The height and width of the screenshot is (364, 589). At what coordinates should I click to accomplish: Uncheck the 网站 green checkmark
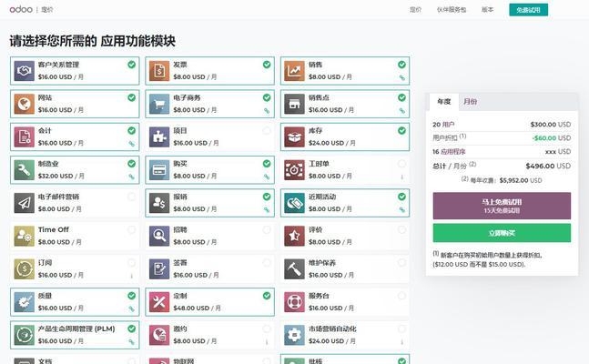click(x=131, y=97)
